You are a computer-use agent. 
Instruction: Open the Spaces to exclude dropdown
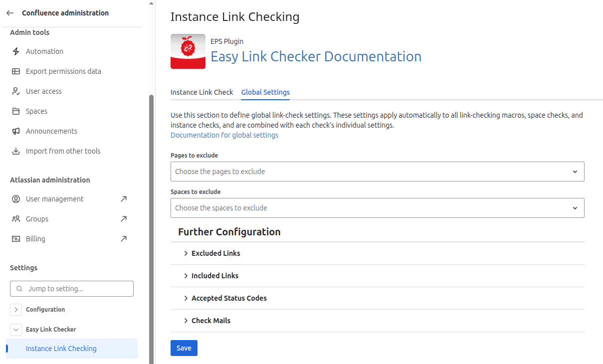coord(377,208)
